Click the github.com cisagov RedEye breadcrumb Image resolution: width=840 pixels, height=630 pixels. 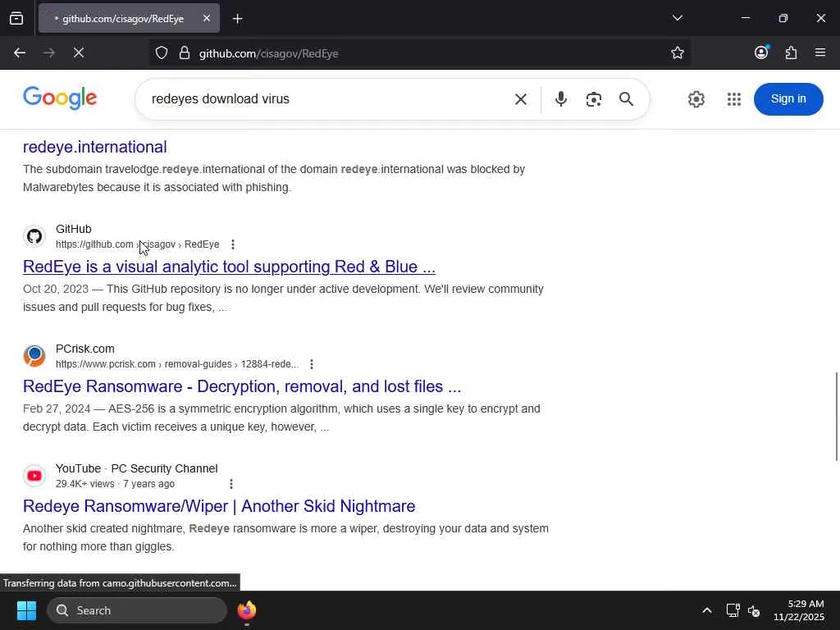(x=138, y=244)
